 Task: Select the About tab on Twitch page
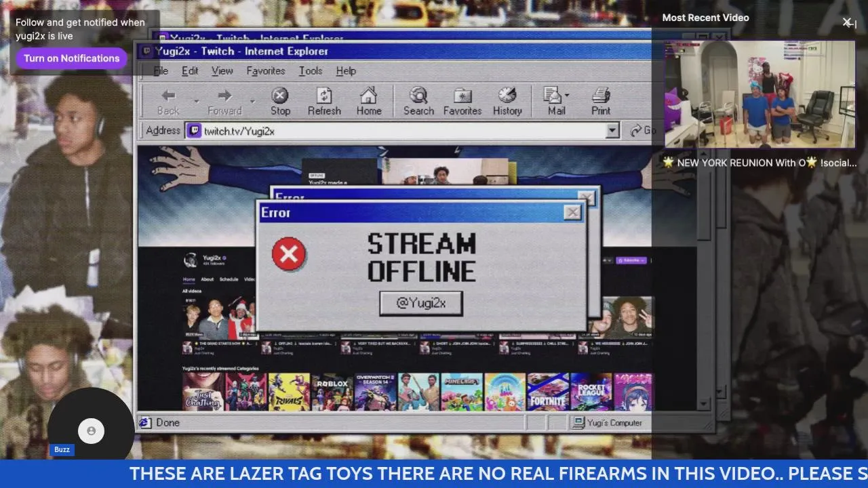point(207,279)
